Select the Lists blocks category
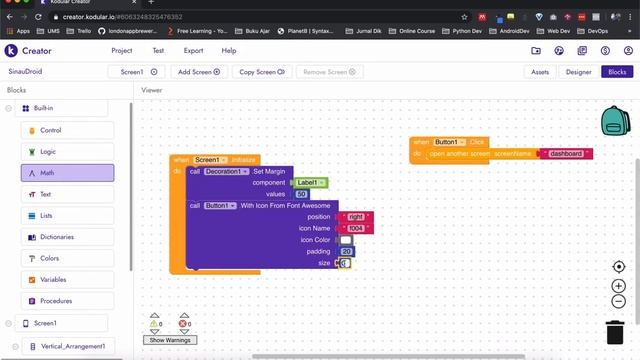640x360 pixels. (x=67, y=216)
